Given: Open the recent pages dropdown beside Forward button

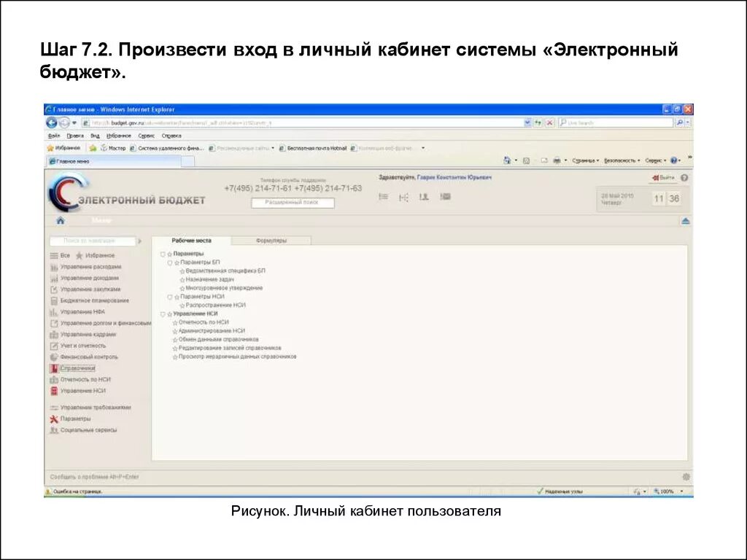Looking at the screenshot, I should pyautogui.click(x=74, y=122).
